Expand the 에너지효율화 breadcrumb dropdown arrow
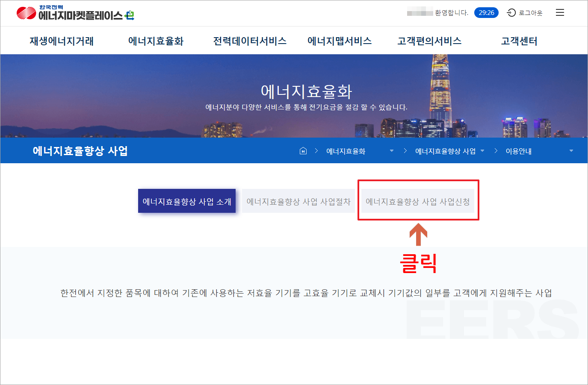The height and width of the screenshot is (385, 588). 392,151
